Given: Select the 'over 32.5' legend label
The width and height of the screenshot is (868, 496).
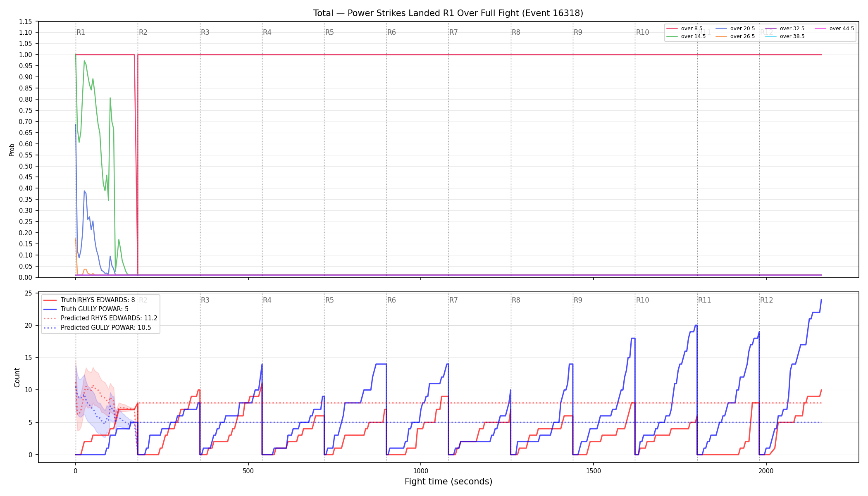Looking at the screenshot, I should 792,29.
